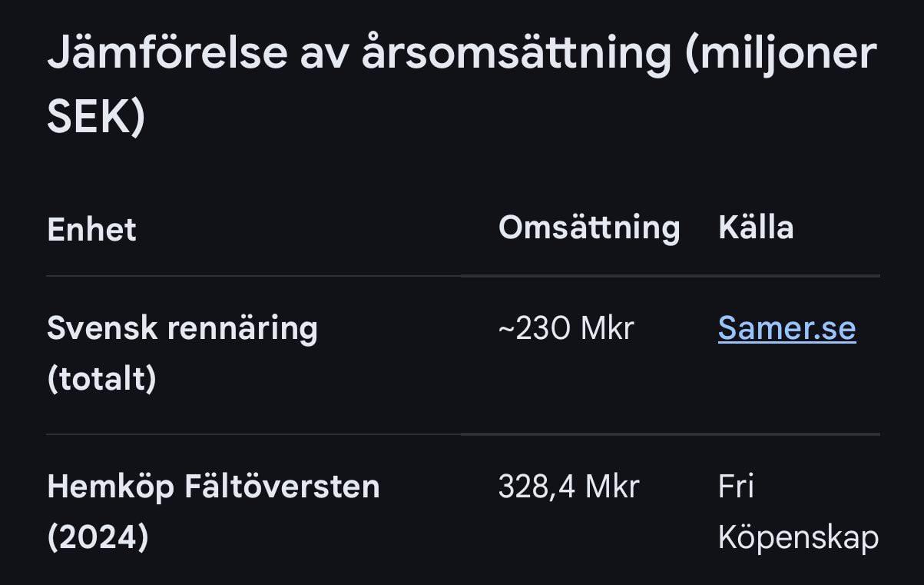Click the word 'Fri' in source column
The image size is (924, 585).
point(736,487)
